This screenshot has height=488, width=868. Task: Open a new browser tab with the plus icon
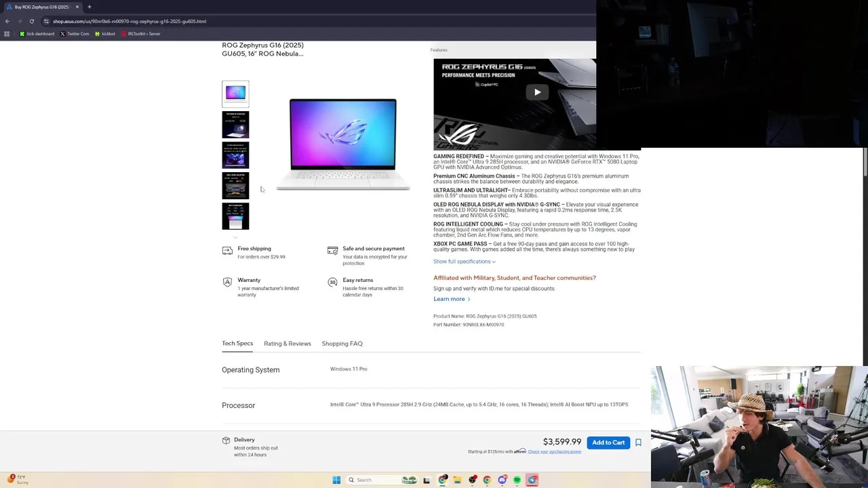(x=89, y=7)
